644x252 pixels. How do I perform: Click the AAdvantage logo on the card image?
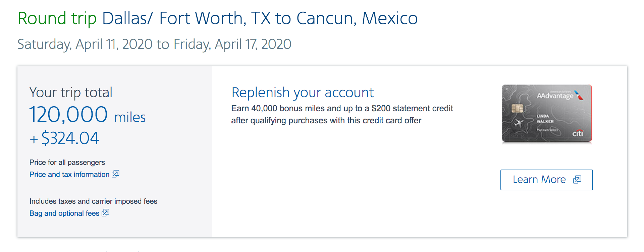tap(555, 96)
